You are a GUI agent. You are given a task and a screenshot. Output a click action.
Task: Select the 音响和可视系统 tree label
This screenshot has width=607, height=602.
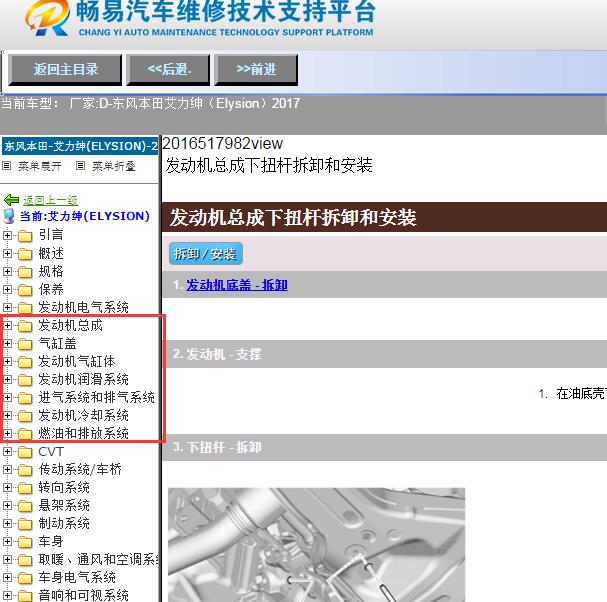83,595
